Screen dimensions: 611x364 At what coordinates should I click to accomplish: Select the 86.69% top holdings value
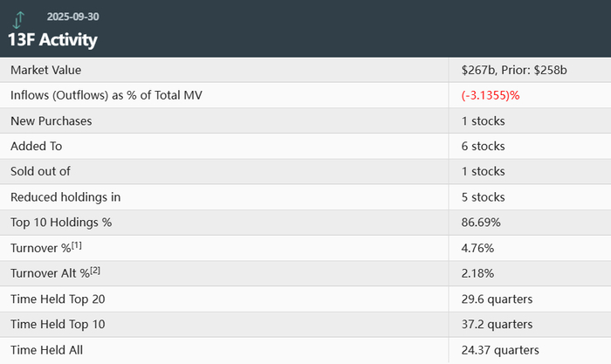coord(481,222)
